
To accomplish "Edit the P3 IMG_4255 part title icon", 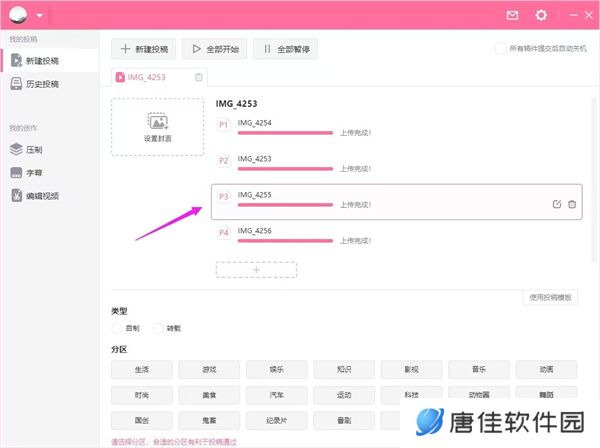I will pos(557,204).
